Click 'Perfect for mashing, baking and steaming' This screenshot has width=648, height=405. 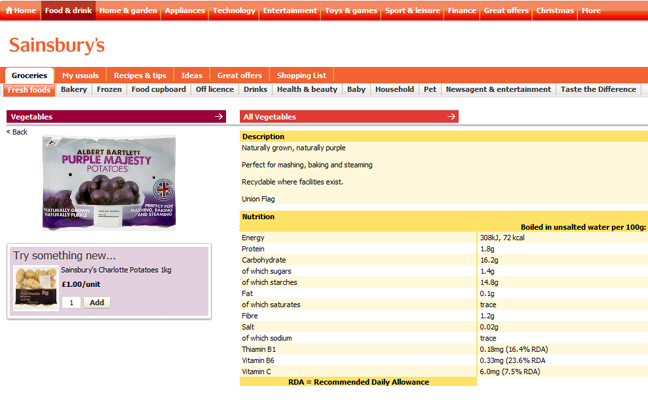coord(307,165)
